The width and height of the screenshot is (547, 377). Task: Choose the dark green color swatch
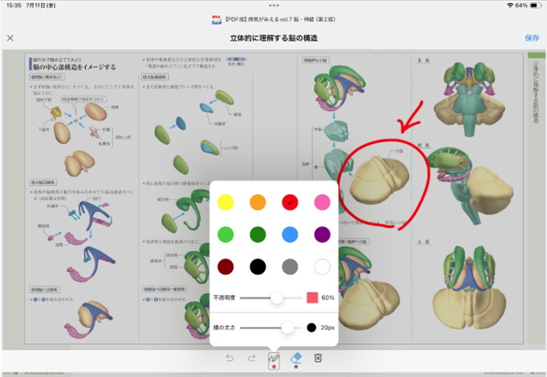pyautogui.click(x=258, y=234)
